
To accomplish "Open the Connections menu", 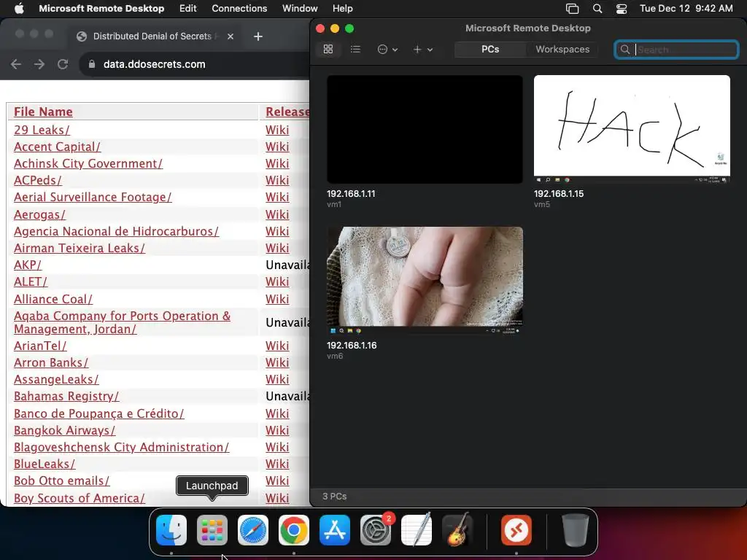I will (239, 8).
